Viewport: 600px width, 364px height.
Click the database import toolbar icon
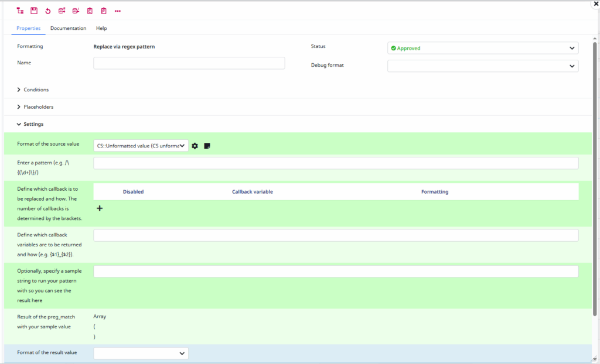[x=76, y=11]
